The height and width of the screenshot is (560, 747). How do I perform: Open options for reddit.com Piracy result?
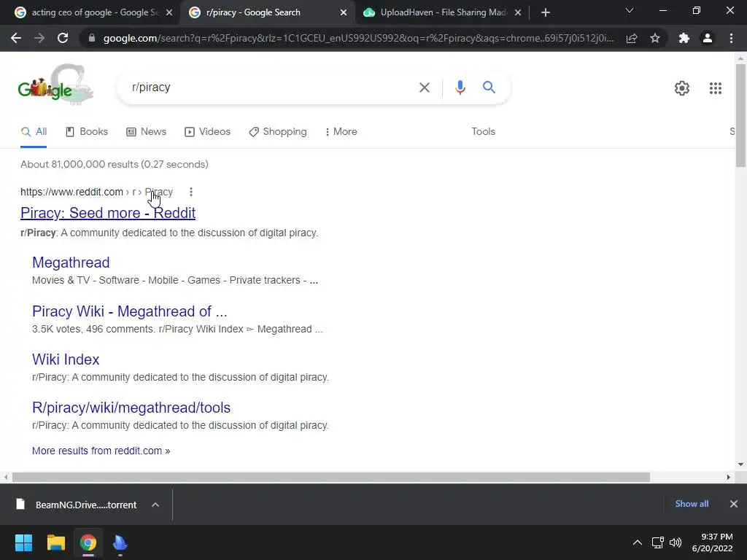tap(190, 192)
